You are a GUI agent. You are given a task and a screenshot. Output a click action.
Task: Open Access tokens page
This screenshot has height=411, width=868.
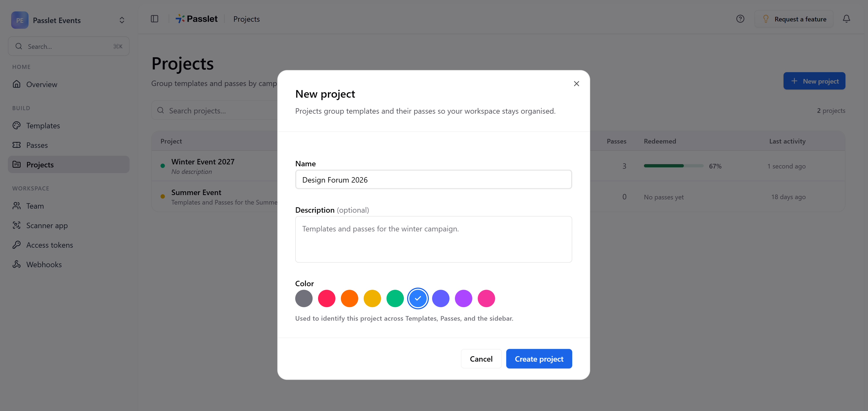point(69,245)
